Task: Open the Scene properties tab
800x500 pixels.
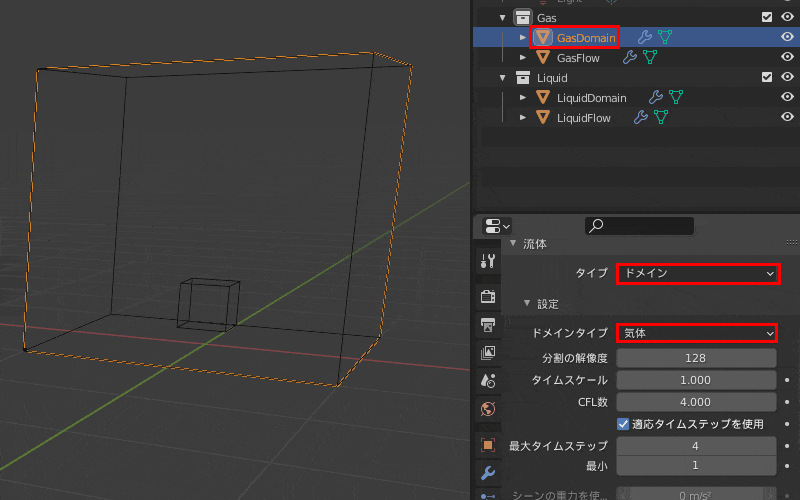Action: point(488,381)
